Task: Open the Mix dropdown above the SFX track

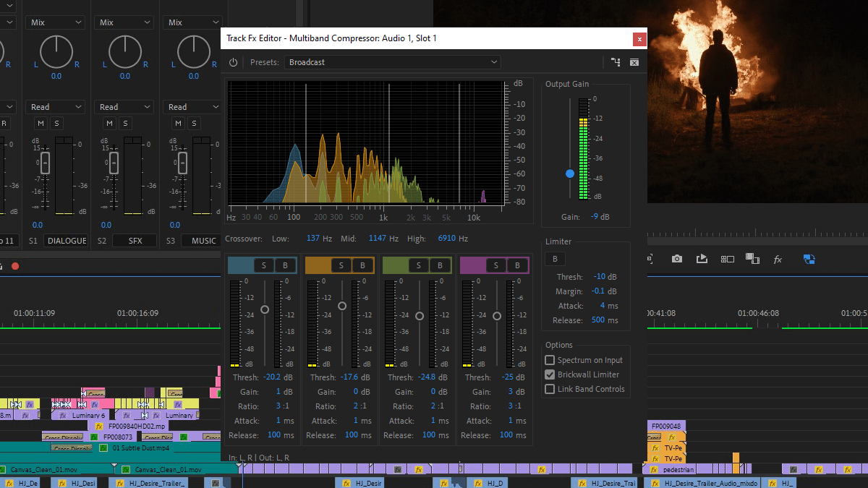Action: 124,22
